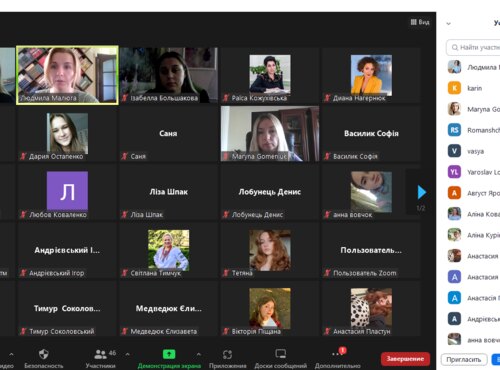Click muted mic icon on Ліза Шпак tile
500x370 pixels.
tap(125, 214)
